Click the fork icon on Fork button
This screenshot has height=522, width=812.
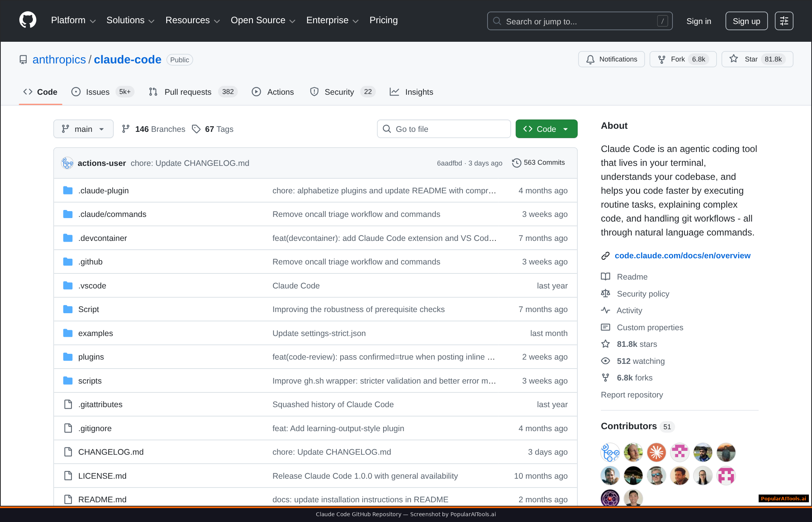coord(662,59)
